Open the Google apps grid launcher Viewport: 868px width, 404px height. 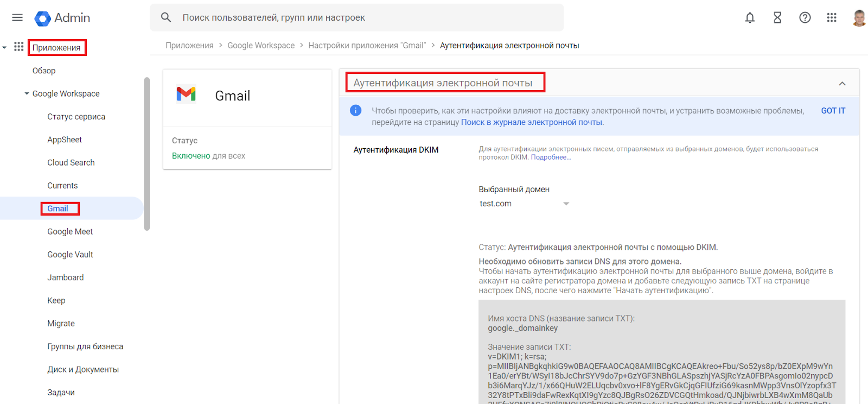click(x=832, y=17)
